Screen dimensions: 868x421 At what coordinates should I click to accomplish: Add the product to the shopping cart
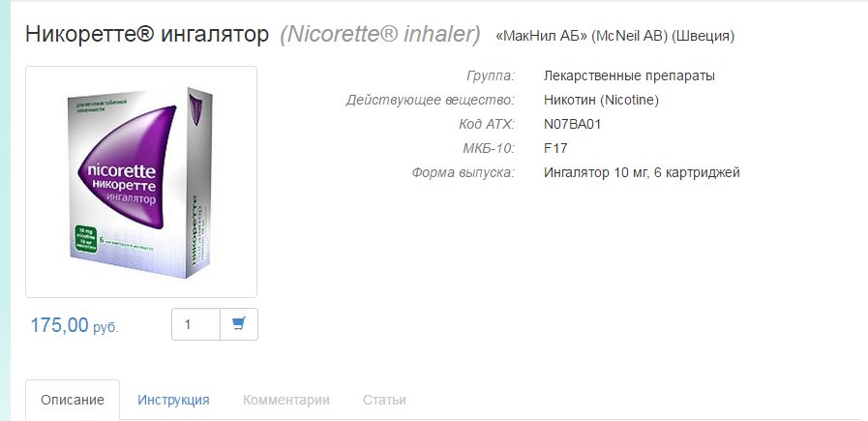pyautogui.click(x=239, y=324)
